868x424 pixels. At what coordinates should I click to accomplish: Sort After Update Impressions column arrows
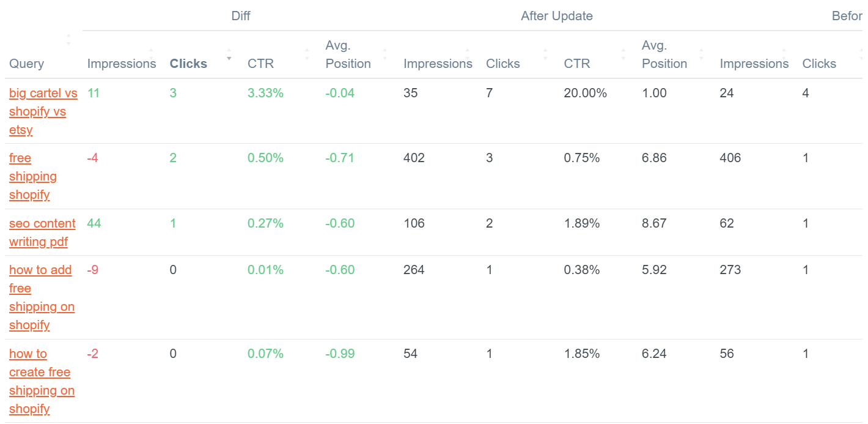pos(468,54)
